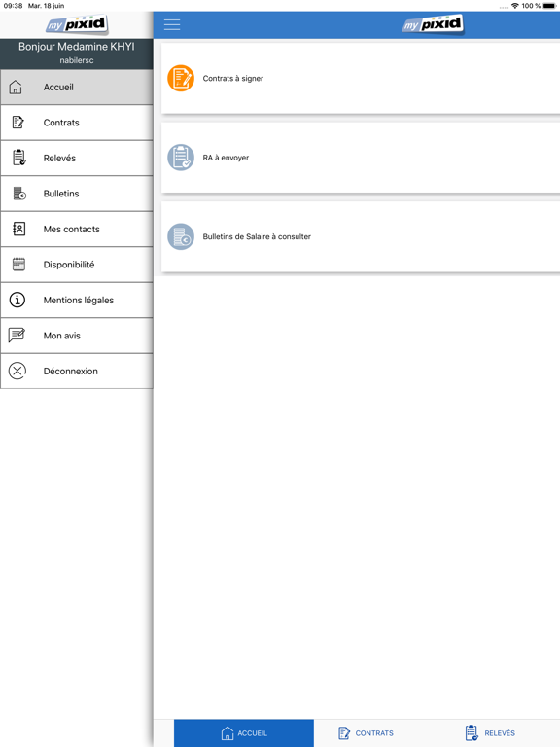Viewport: 560px width, 747px height.
Task: Tap the Wi-Fi status icon
Action: coord(514,6)
